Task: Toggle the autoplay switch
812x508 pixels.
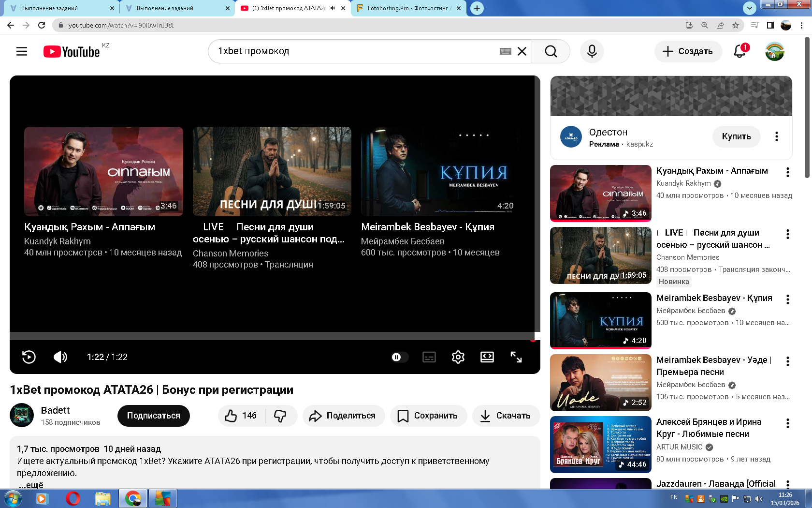Action: click(399, 357)
